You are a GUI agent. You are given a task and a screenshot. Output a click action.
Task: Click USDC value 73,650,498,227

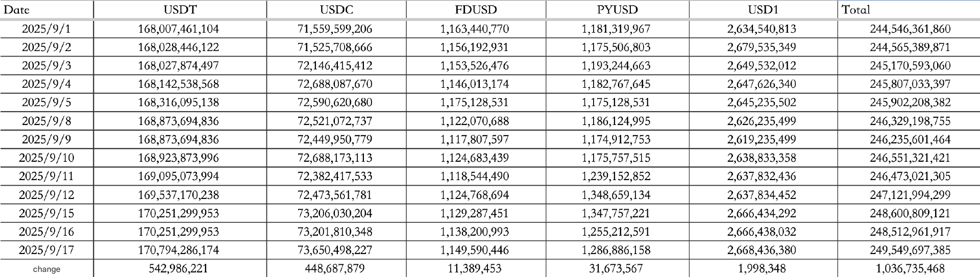click(335, 250)
